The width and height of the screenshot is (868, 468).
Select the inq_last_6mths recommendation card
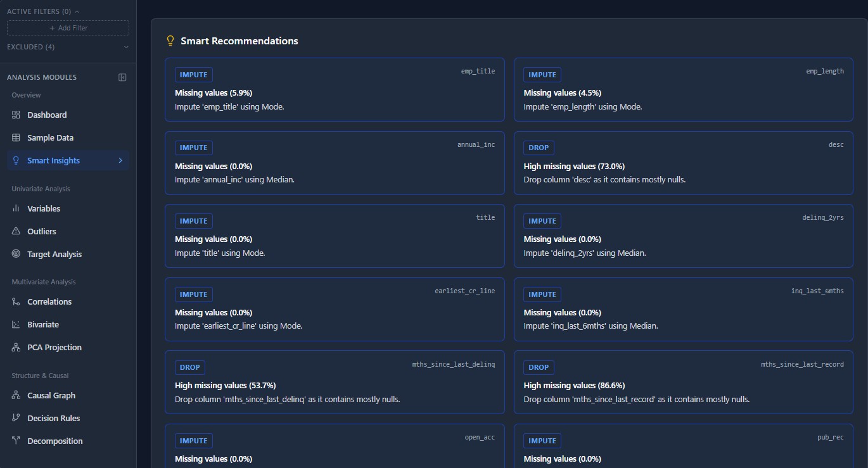pyautogui.click(x=683, y=309)
